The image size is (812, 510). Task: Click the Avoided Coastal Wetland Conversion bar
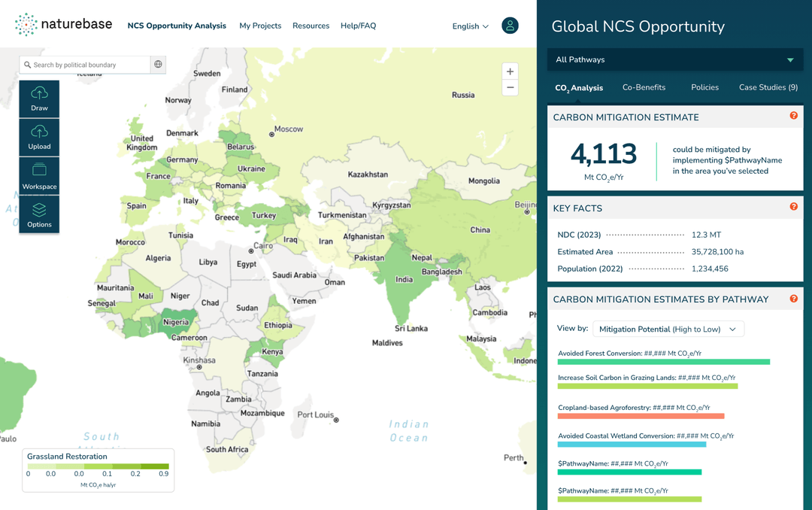[632, 445]
